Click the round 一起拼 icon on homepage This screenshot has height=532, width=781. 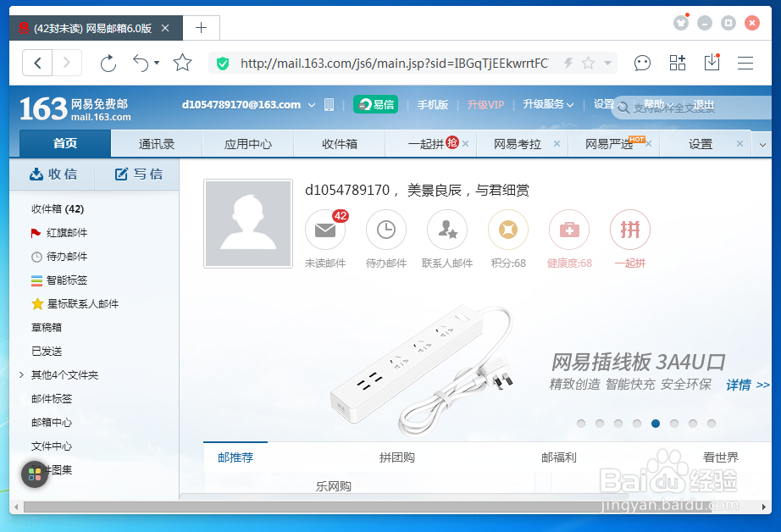point(630,230)
